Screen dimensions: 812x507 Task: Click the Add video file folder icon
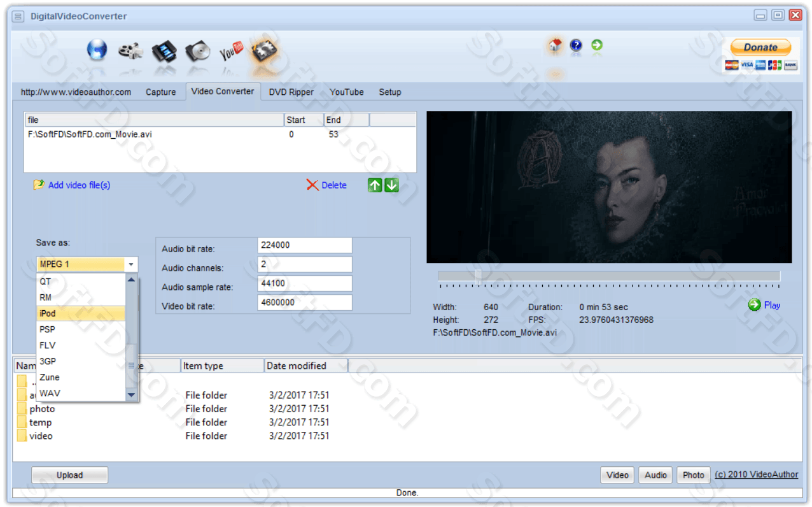39,185
